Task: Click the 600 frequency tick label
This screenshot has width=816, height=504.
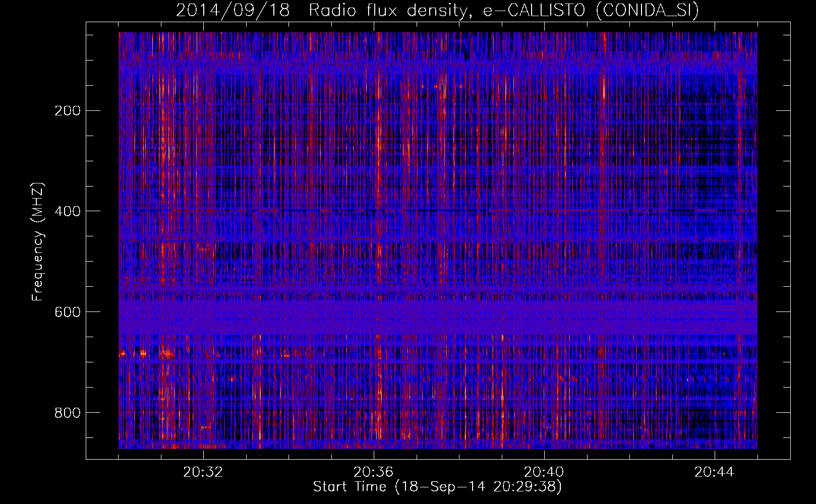Action: (x=68, y=312)
